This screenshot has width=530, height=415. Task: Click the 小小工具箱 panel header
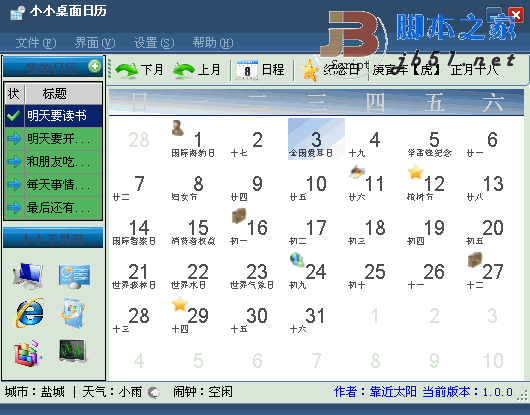(53, 239)
